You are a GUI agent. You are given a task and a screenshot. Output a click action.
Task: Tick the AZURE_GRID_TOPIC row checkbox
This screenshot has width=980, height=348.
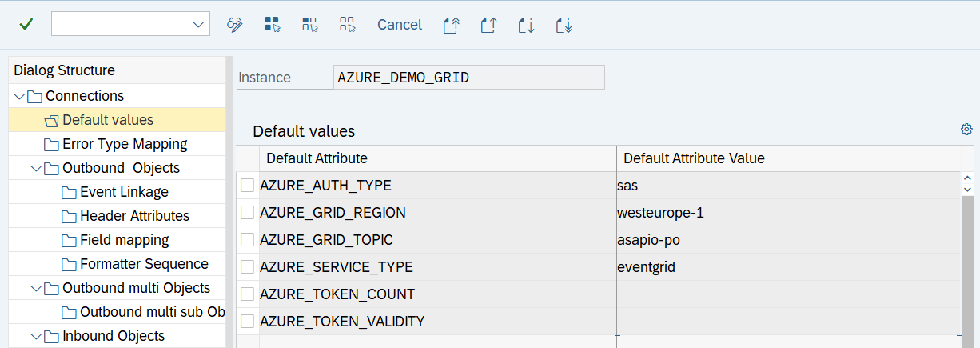[x=248, y=240]
